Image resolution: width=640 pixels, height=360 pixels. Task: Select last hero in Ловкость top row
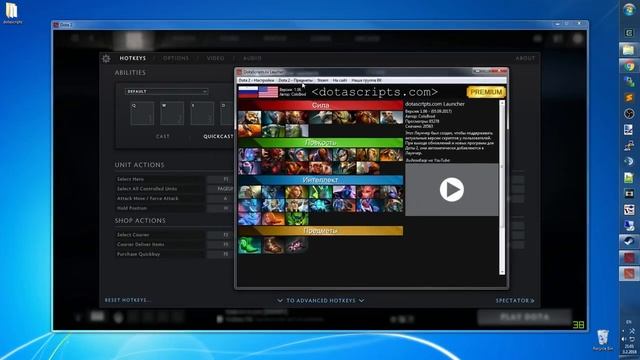[x=391, y=155]
